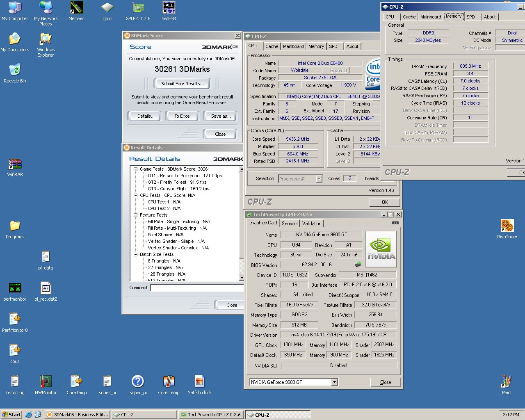Activate 3DMark05 Business Edition taskbar button
The image size is (525, 420).
point(78,415)
